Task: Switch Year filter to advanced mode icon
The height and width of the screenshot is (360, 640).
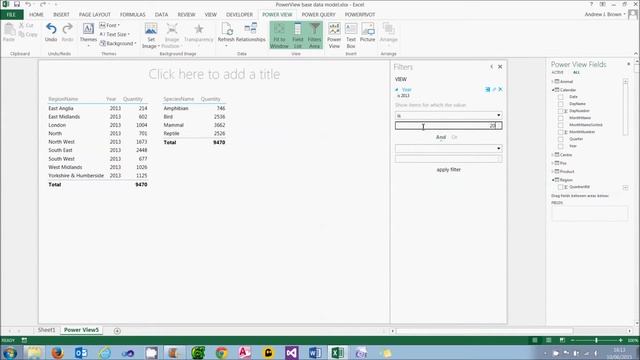Action: (x=487, y=89)
